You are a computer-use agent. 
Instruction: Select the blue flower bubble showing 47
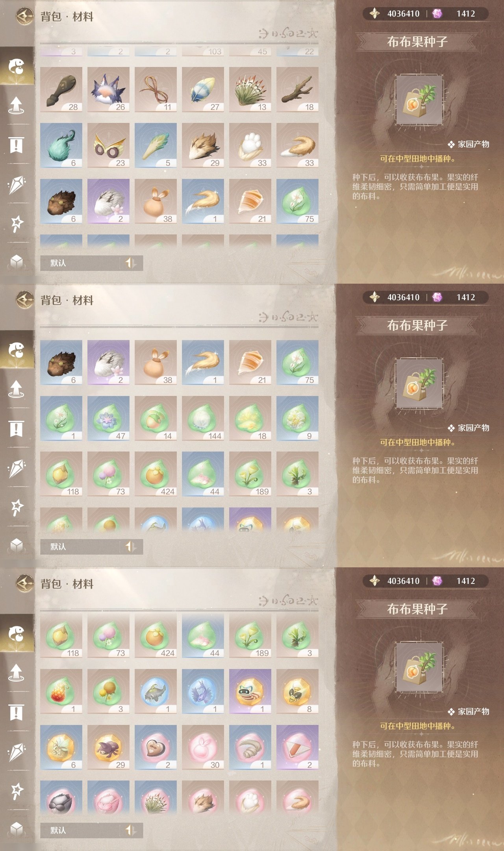click(108, 418)
